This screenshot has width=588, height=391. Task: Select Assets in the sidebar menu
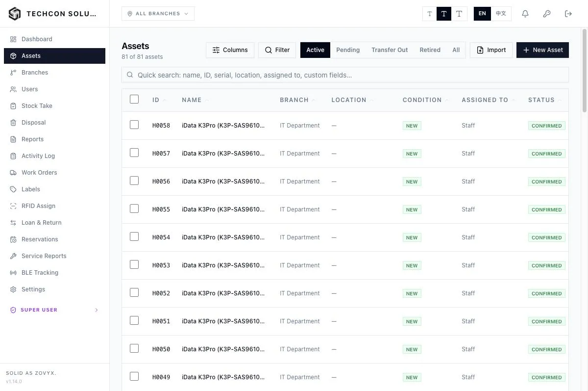[54, 56]
